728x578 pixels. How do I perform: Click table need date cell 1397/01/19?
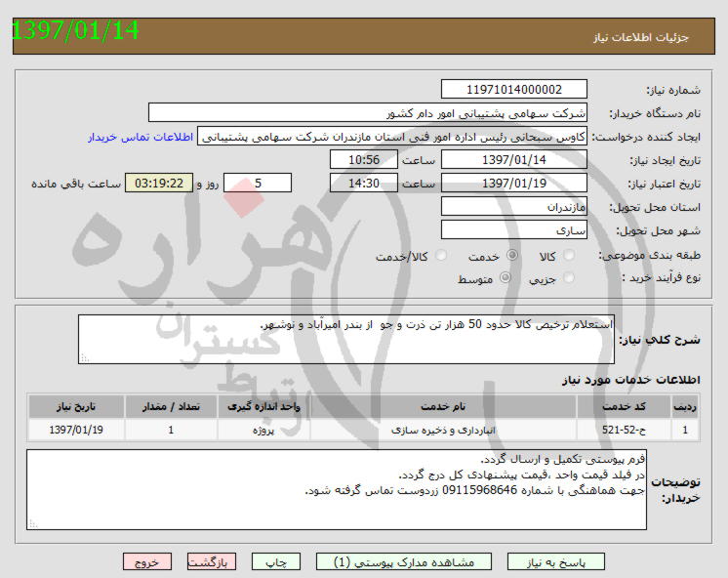[x=76, y=431]
